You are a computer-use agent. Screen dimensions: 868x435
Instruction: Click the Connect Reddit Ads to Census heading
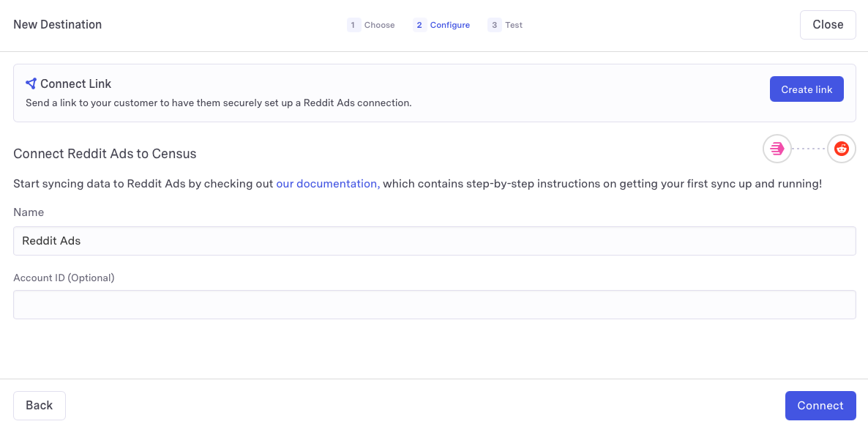click(x=105, y=154)
